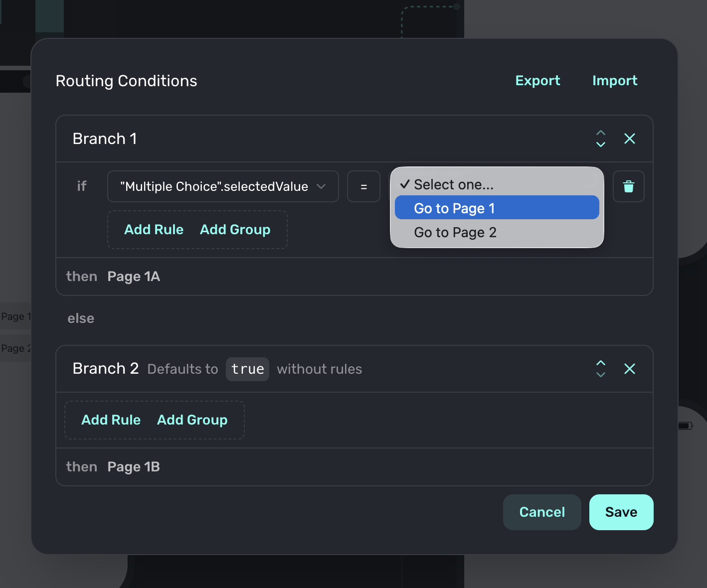Remove Branch 1 with its X icon
The height and width of the screenshot is (588, 707).
[x=630, y=139]
